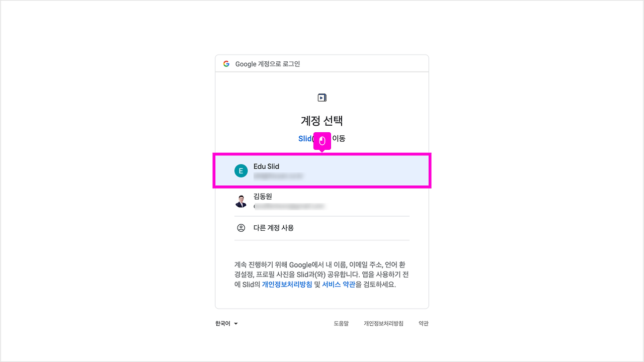
Task: Click the green E avatar for Edu Slid
Action: 240,170
